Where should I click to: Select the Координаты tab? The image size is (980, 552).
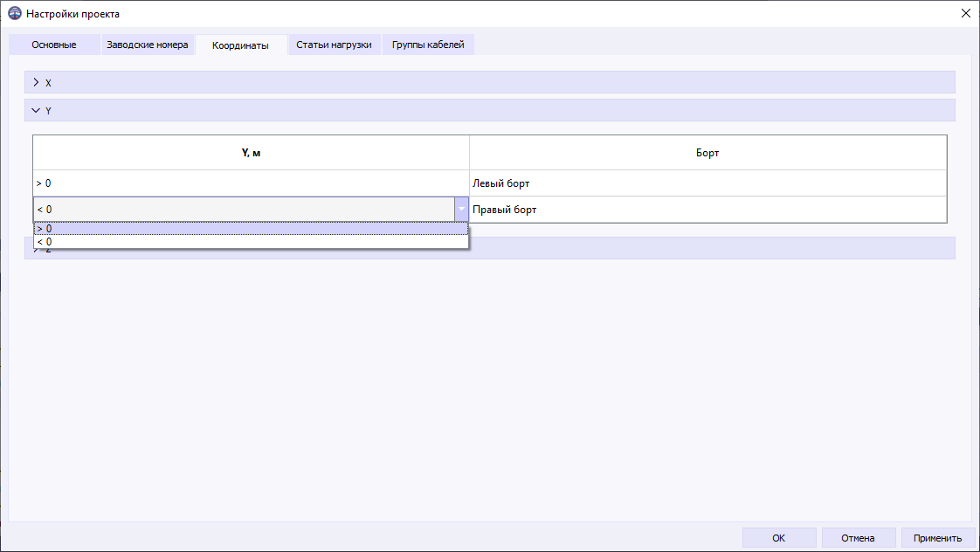pyautogui.click(x=241, y=44)
